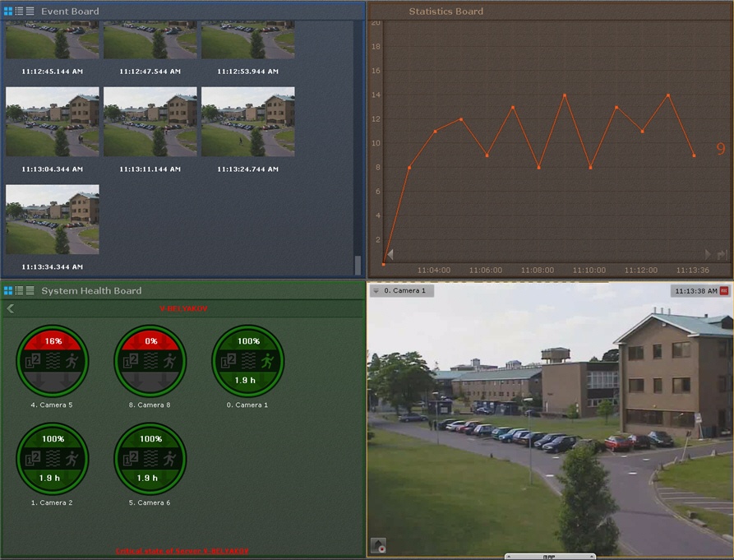Open Camera 5 health indicator showing 16%
Image resolution: width=734 pixels, height=560 pixels.
[53, 361]
